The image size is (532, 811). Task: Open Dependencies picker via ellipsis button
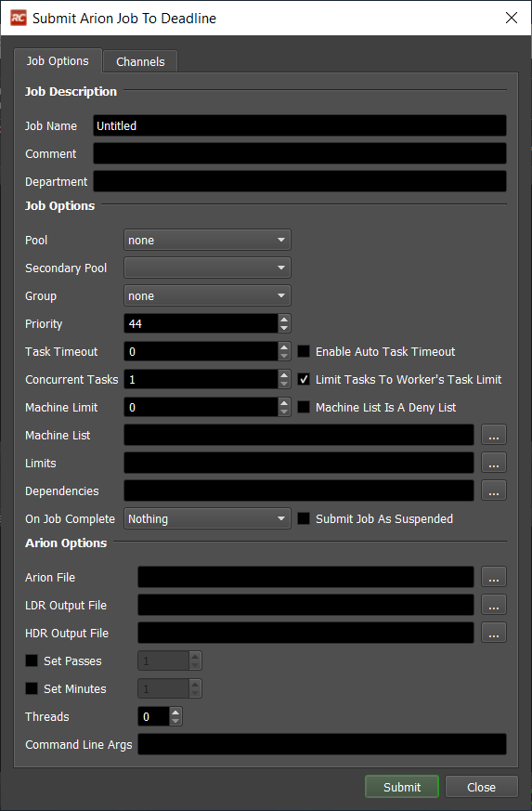[x=494, y=491]
